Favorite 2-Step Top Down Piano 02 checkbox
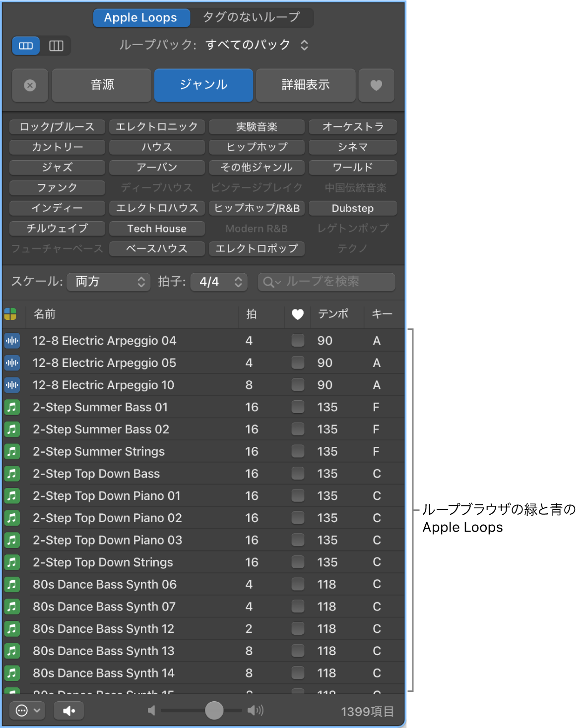 click(x=298, y=517)
